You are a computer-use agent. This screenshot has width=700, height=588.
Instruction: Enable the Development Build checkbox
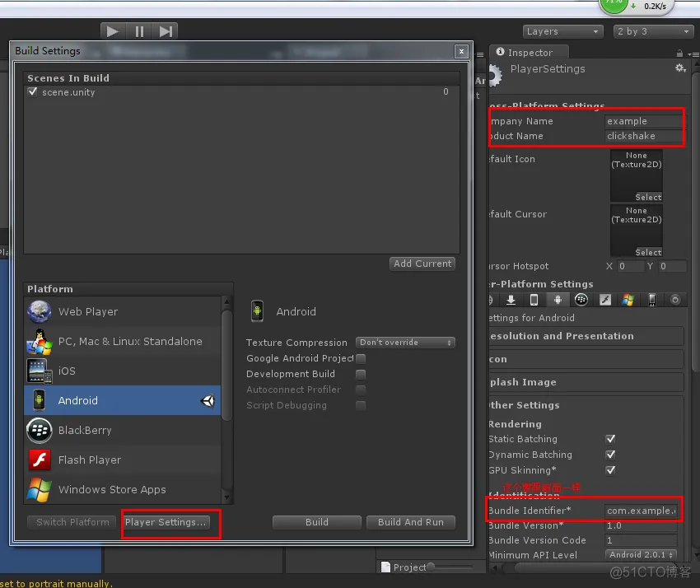pyautogui.click(x=361, y=374)
